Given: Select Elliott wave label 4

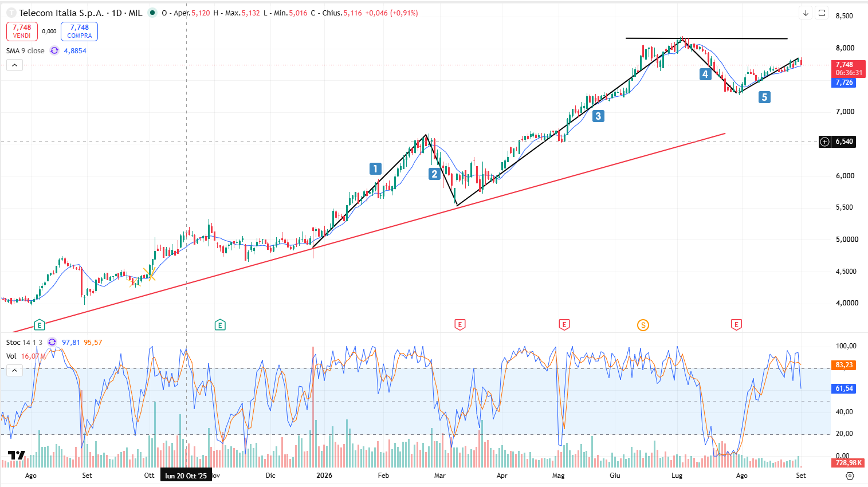Looking at the screenshot, I should 705,74.
